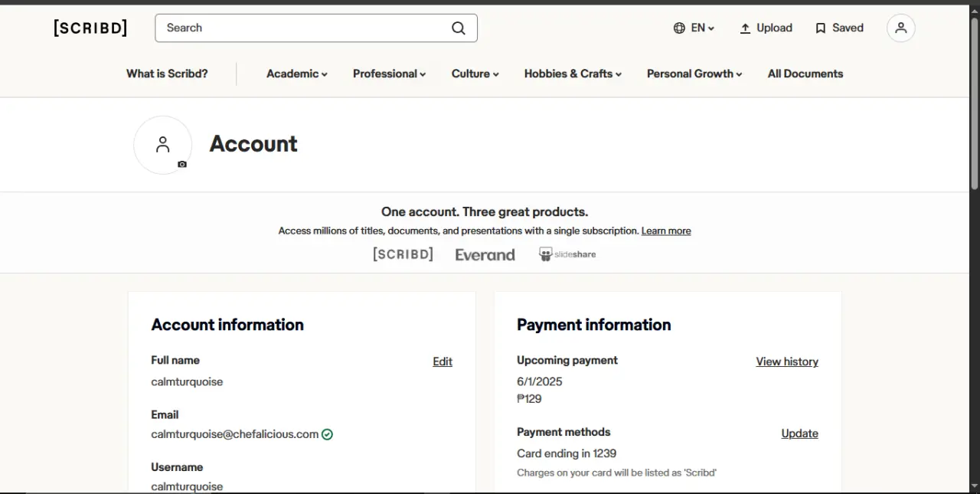
Task: Click the Upload arrow icon
Action: pos(745,28)
